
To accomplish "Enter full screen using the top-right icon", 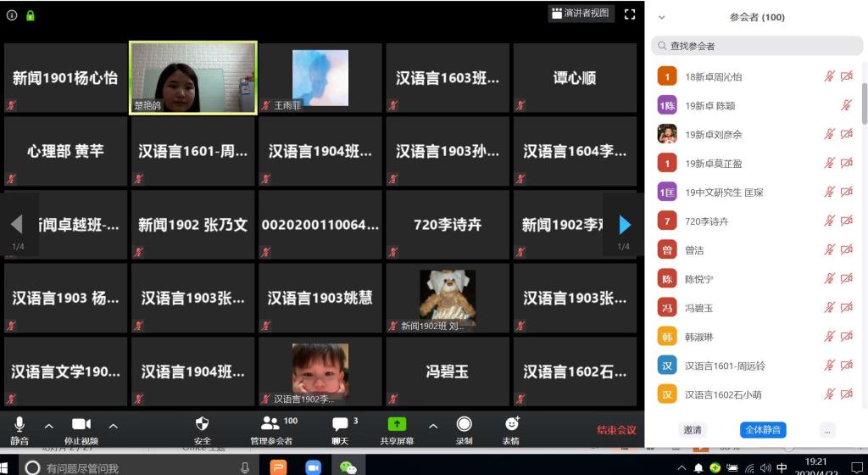I will pyautogui.click(x=629, y=14).
